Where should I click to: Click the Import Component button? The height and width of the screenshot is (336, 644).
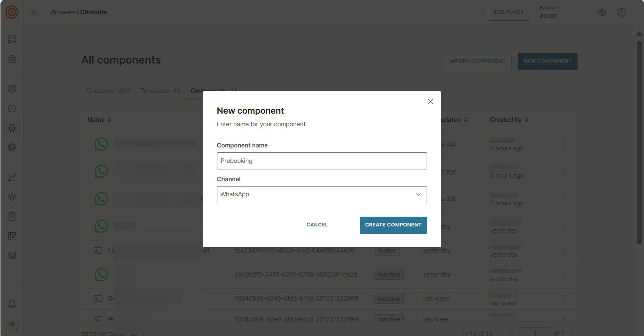[x=477, y=61]
